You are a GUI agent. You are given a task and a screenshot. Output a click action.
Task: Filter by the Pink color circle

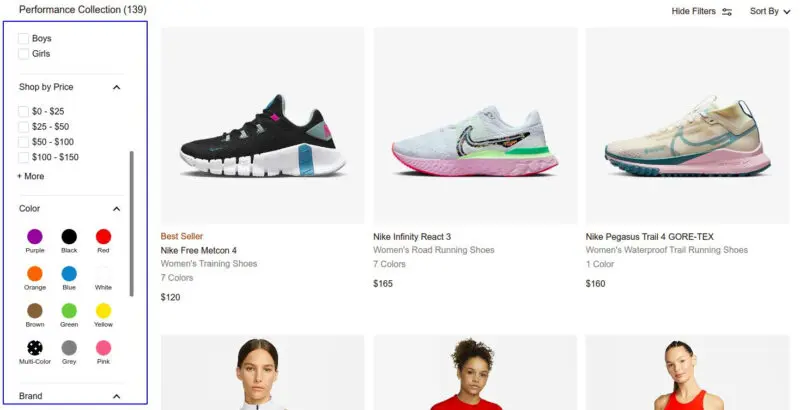103,348
